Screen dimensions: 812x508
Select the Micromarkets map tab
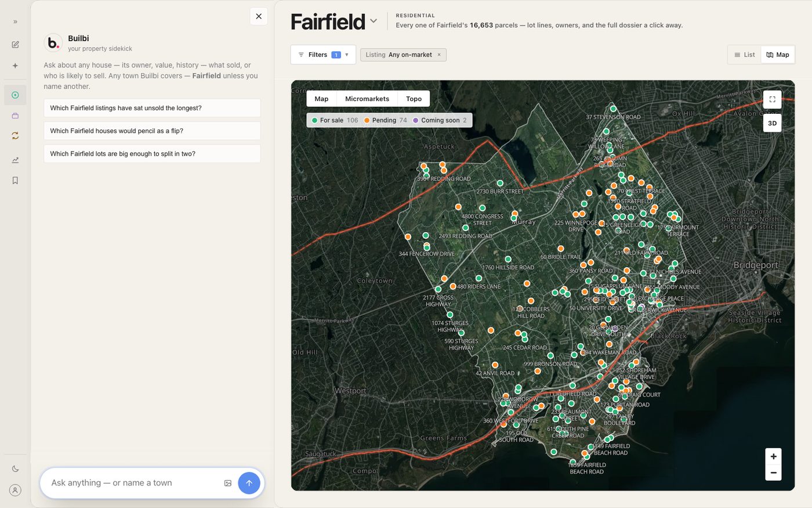367,99
